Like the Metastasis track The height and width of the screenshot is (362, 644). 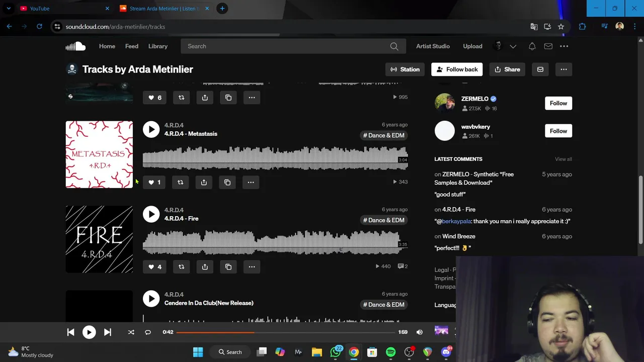154,182
